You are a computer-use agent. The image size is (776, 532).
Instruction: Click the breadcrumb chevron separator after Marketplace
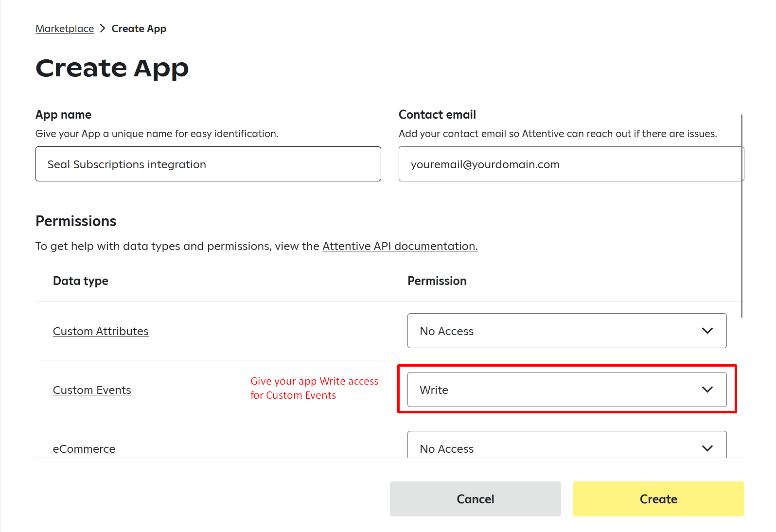pyautogui.click(x=103, y=28)
